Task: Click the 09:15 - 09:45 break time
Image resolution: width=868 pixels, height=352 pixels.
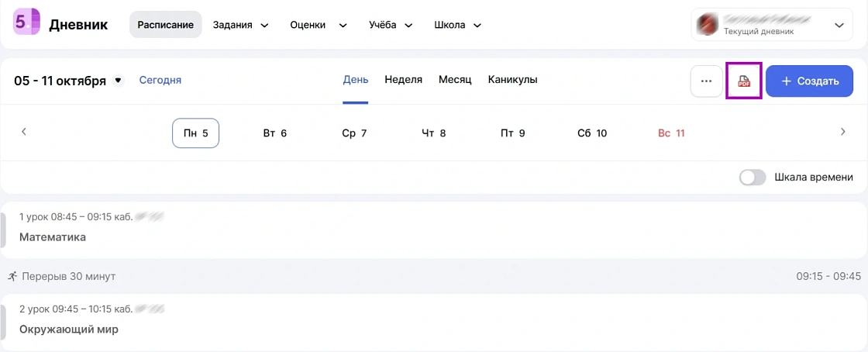Action: (x=828, y=275)
